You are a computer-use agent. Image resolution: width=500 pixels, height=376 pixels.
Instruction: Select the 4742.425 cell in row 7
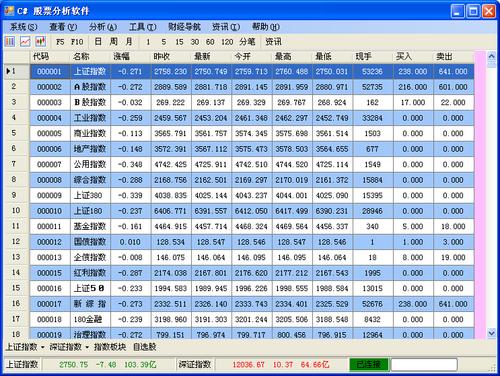click(171, 164)
